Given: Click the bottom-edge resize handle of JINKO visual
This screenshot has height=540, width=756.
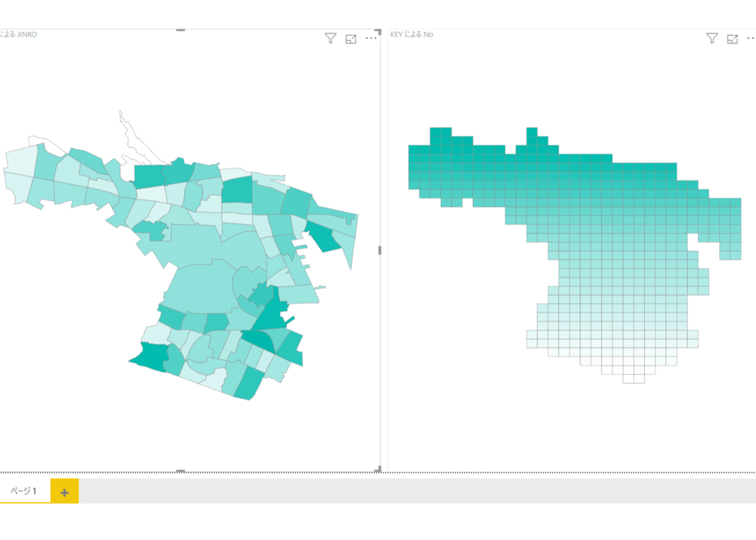Looking at the screenshot, I should click(x=180, y=470).
